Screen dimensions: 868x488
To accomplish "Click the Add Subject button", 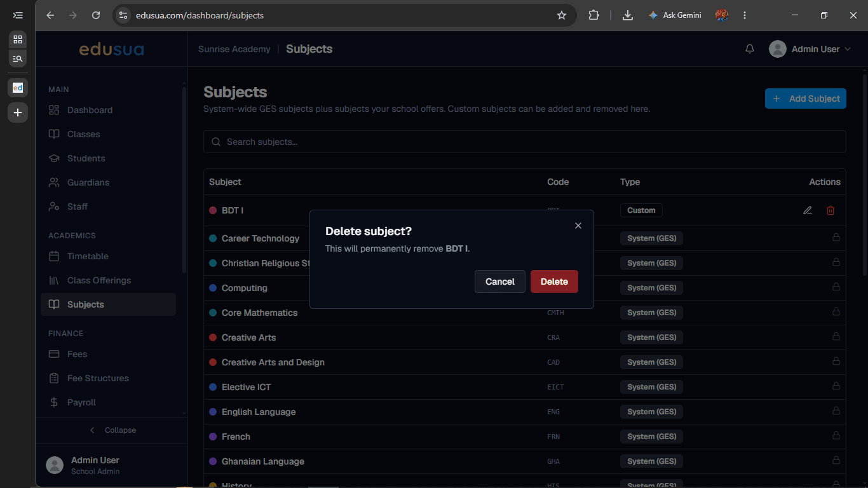I will click(x=806, y=98).
